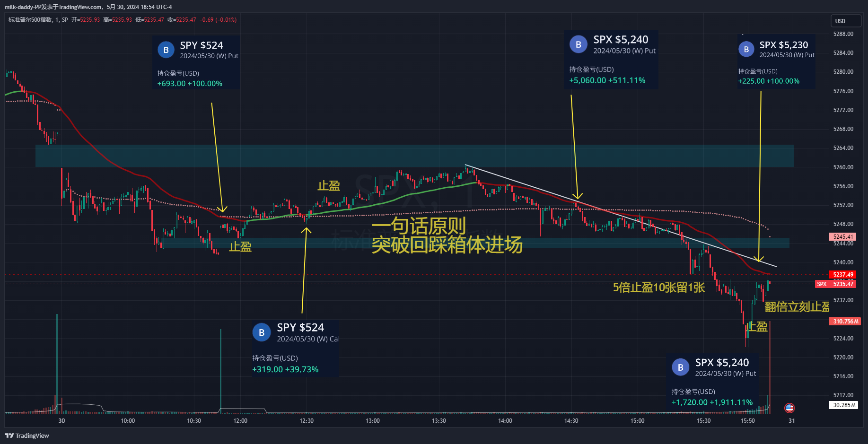Click the 标准普尔500指数 symbol title in legend
Viewport: 868px width, 444px height.
[30, 20]
